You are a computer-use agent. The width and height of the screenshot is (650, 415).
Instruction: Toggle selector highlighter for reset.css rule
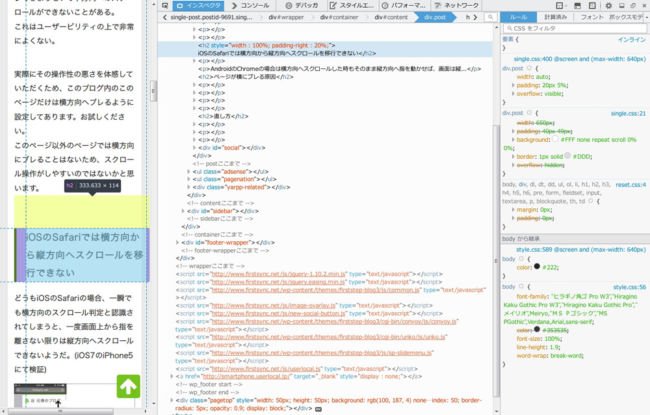[x=591, y=201]
